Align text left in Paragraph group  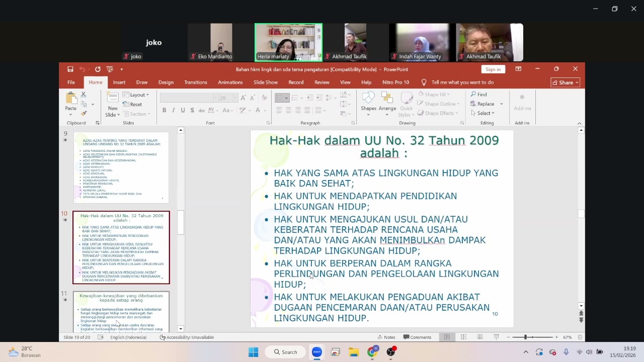point(279,110)
